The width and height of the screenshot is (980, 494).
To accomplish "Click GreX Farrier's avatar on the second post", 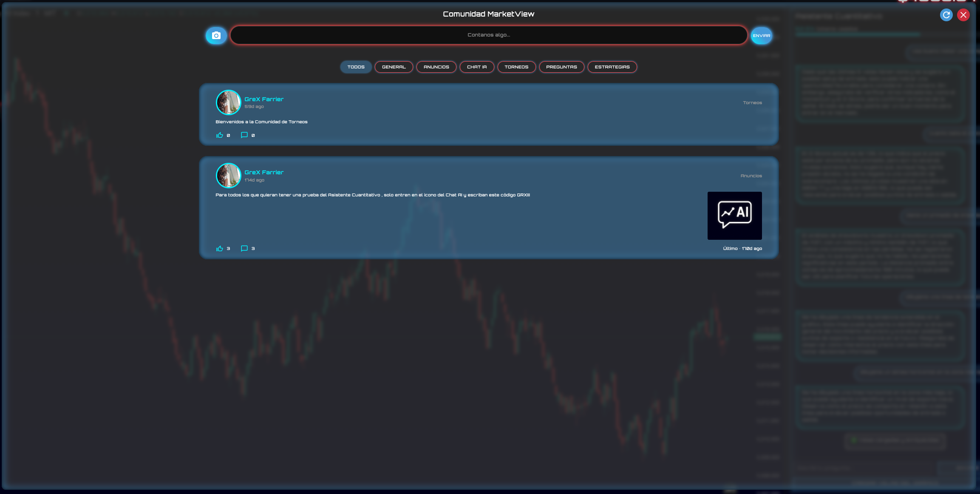I will [228, 176].
